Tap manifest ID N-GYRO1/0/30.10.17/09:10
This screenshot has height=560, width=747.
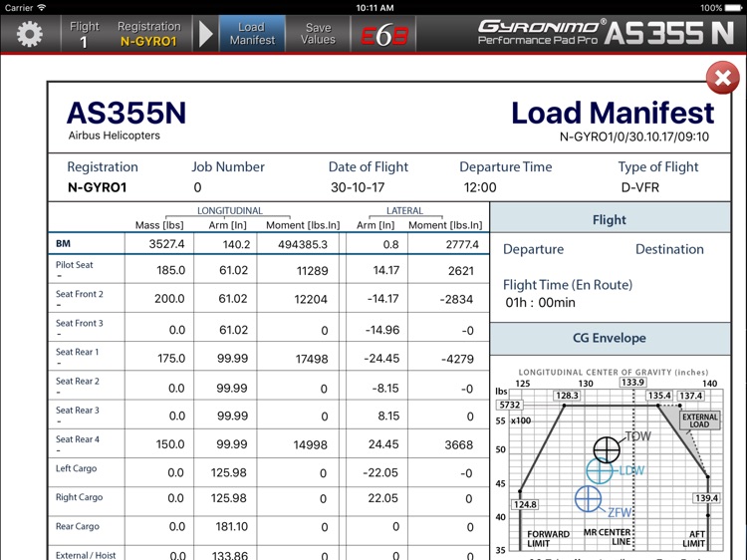634,137
